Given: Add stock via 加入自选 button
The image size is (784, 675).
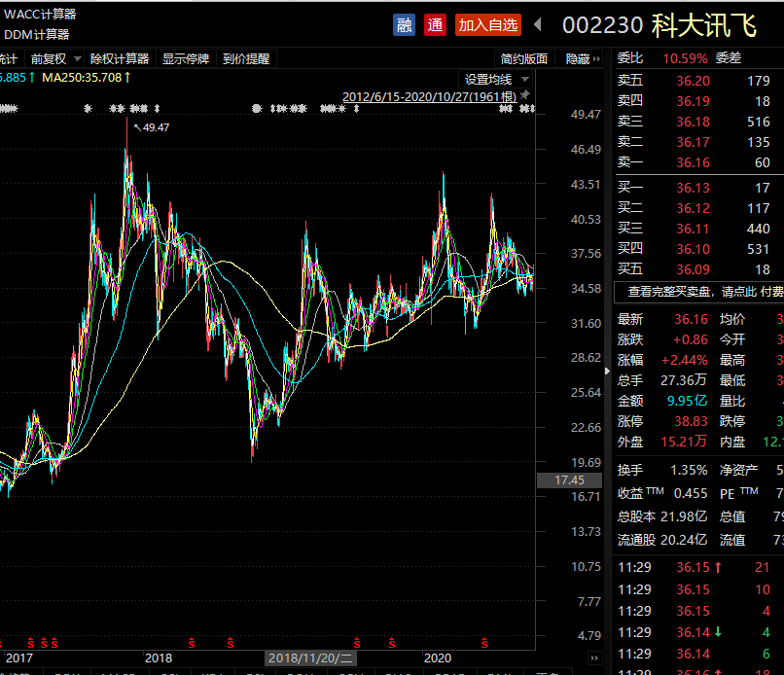Looking at the screenshot, I should tap(488, 25).
